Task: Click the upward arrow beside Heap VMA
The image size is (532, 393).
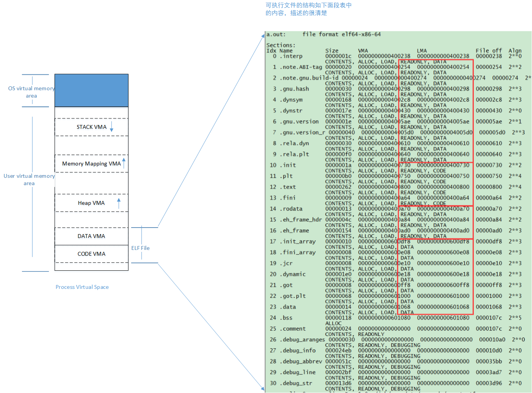Action: [x=119, y=203]
